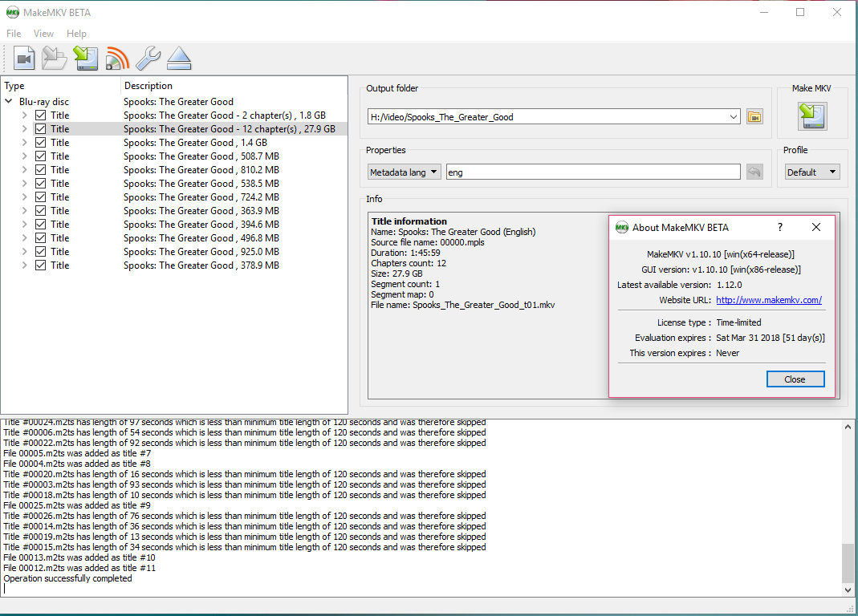Viewport: 858px width, 616px height.
Task: Uncheck the 12 chapter(s) 27.9 GB title
Action: (x=40, y=129)
